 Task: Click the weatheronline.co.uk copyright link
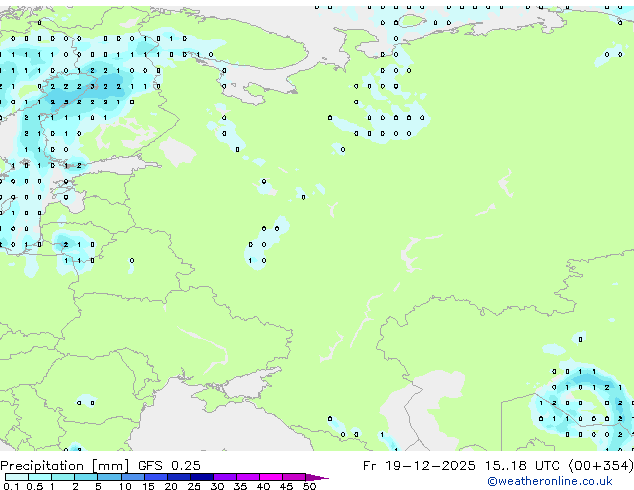550,481
